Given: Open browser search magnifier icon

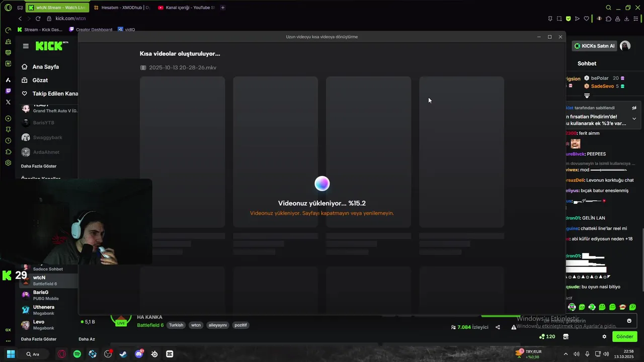Looking at the screenshot, I should click(x=608, y=8).
